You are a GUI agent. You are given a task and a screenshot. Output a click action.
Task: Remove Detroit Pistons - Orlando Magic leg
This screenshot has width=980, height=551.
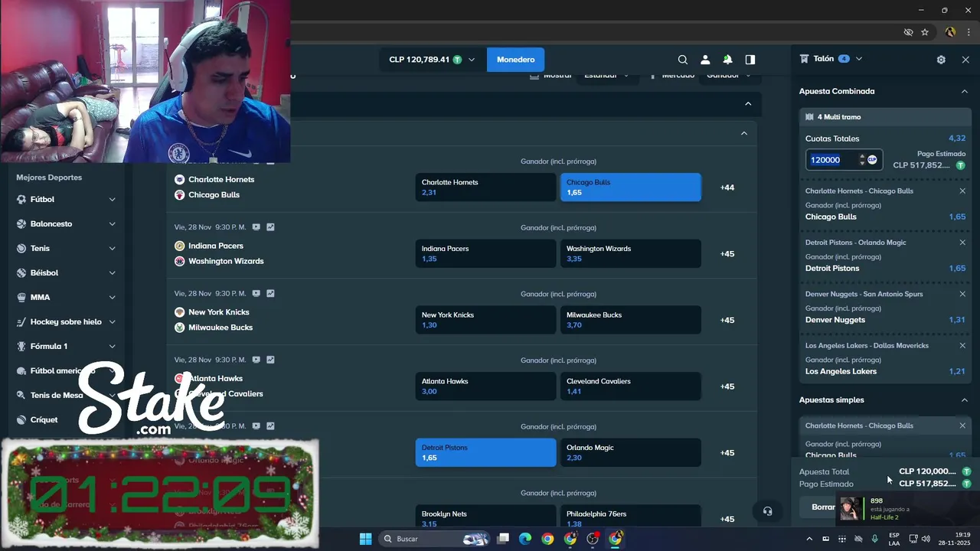coord(962,243)
